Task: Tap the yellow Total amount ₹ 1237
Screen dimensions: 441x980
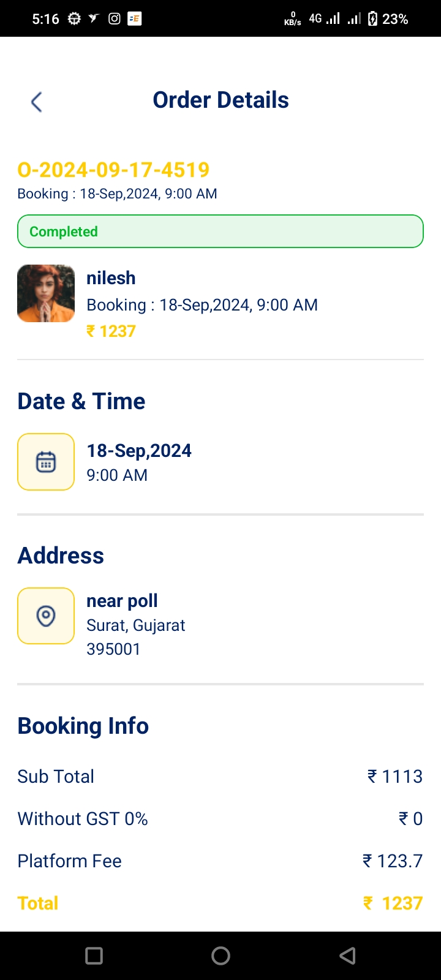Action: tap(393, 903)
